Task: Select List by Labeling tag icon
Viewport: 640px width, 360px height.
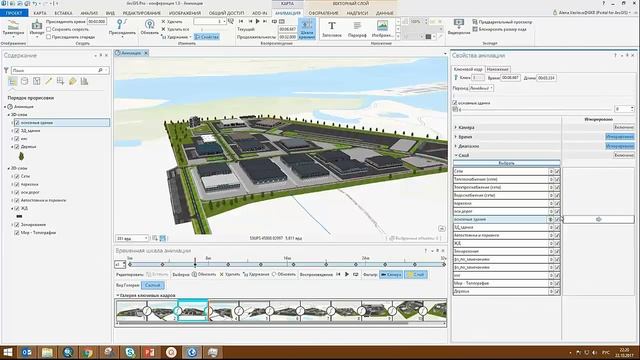Action: [x=72, y=81]
